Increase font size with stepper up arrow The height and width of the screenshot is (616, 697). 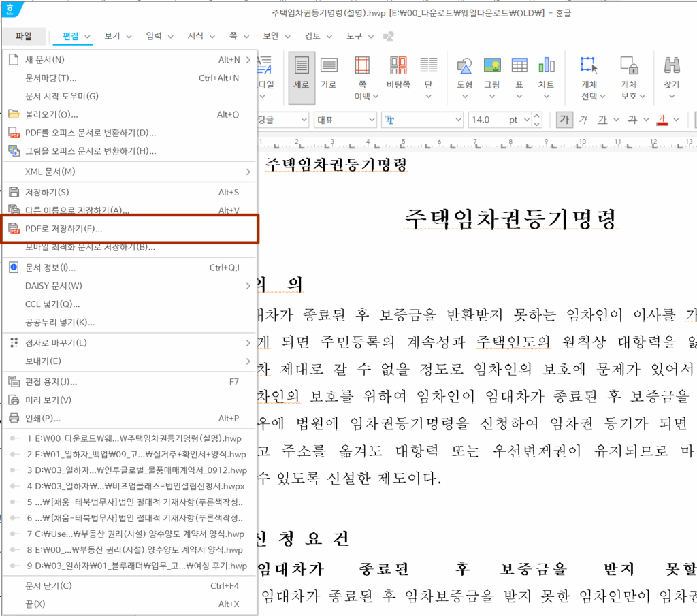point(538,116)
